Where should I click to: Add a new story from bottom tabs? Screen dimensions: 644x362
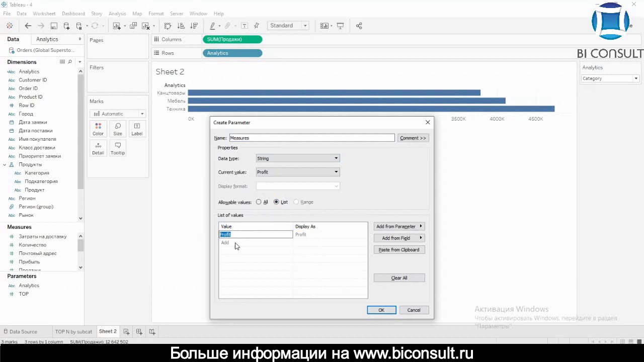pyautogui.click(x=152, y=331)
